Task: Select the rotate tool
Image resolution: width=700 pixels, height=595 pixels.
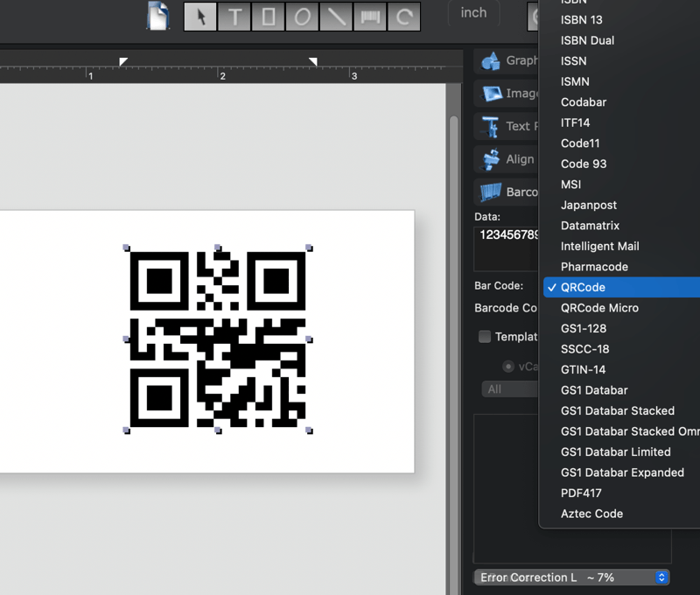Action: (403, 13)
